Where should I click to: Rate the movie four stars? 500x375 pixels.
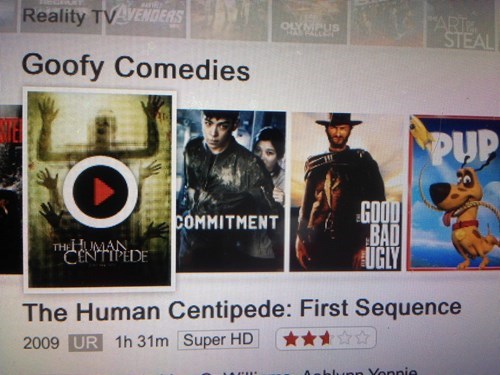pyautogui.click(x=344, y=339)
